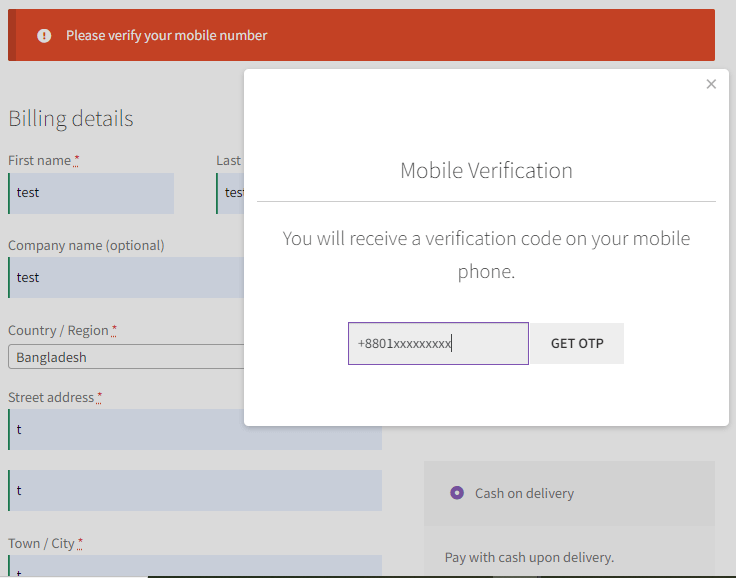Image resolution: width=736 pixels, height=578 pixels.
Task: Open the Country / Region dropdown
Action: 126,357
